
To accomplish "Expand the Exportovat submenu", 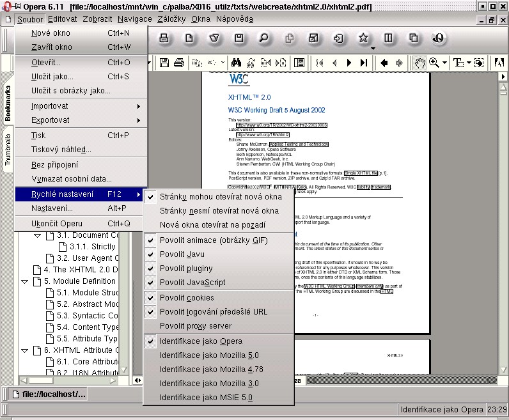I will (x=81, y=120).
